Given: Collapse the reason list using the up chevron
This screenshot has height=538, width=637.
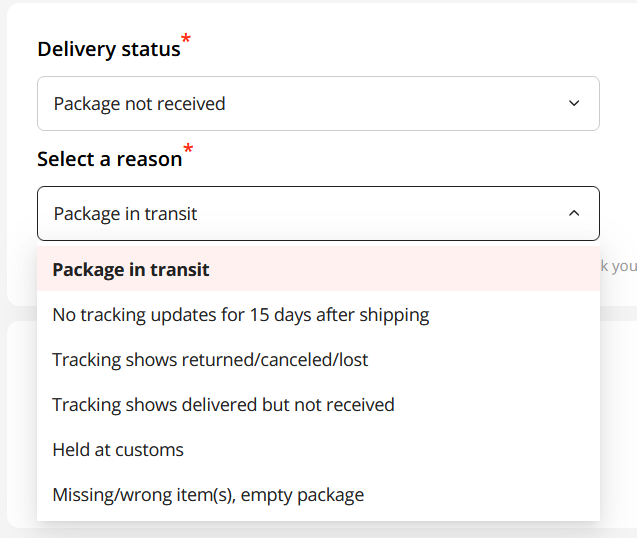Looking at the screenshot, I should (x=574, y=213).
